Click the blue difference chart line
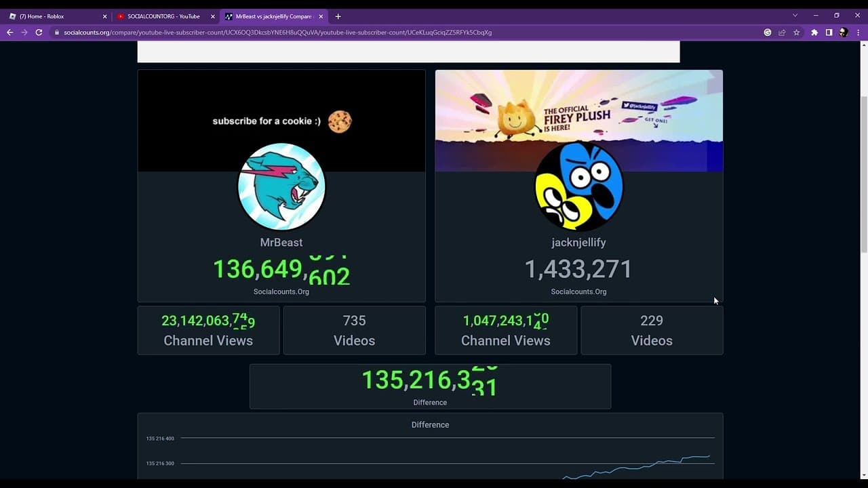Viewport: 868px width, 488px height. coord(637,467)
